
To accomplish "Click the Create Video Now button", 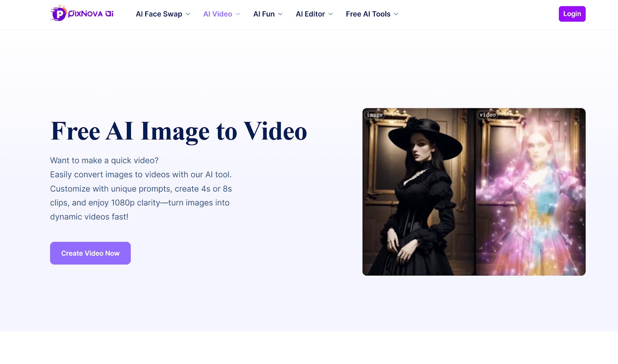I will (x=90, y=253).
